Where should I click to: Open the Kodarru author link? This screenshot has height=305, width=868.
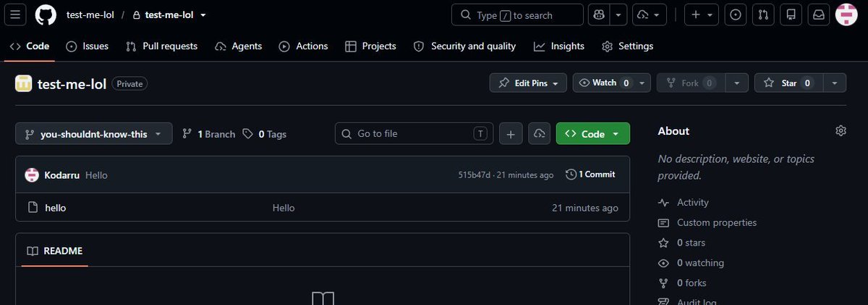click(x=62, y=175)
